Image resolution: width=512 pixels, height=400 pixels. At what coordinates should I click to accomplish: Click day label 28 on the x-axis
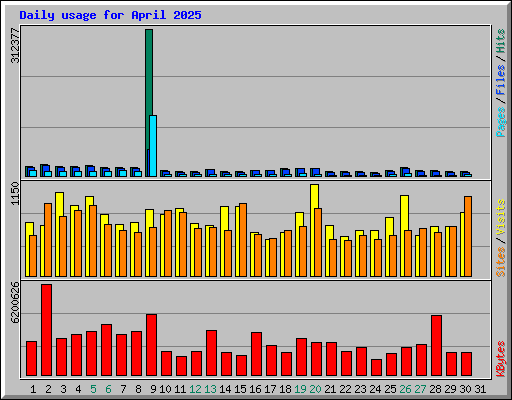(x=435, y=389)
